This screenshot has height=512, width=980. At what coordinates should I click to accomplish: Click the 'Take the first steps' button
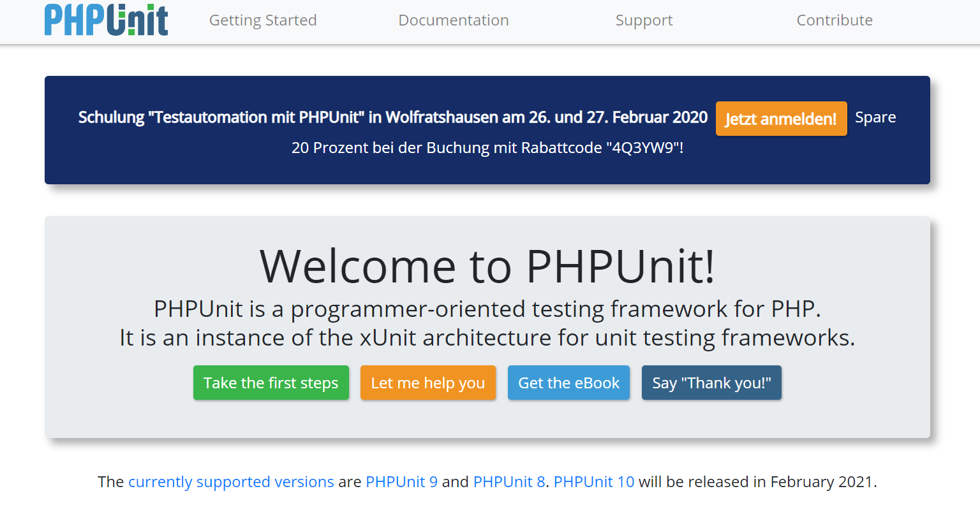pyautogui.click(x=271, y=383)
